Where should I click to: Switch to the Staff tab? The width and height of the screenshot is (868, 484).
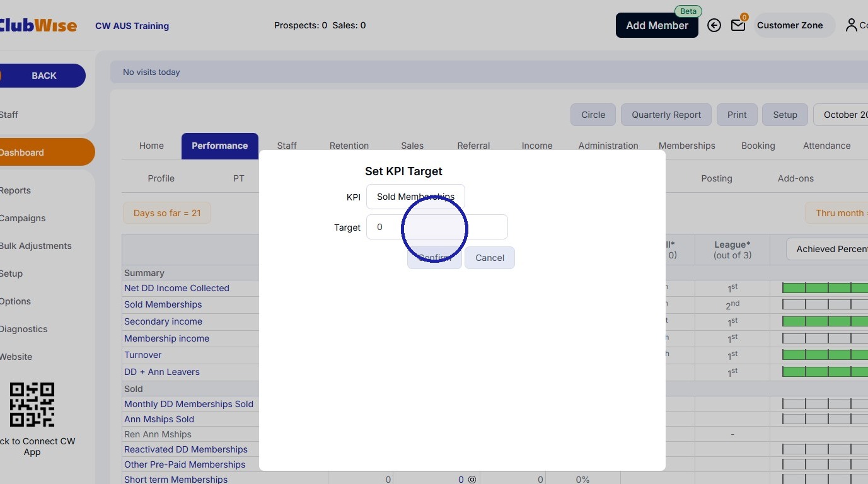[287, 146]
